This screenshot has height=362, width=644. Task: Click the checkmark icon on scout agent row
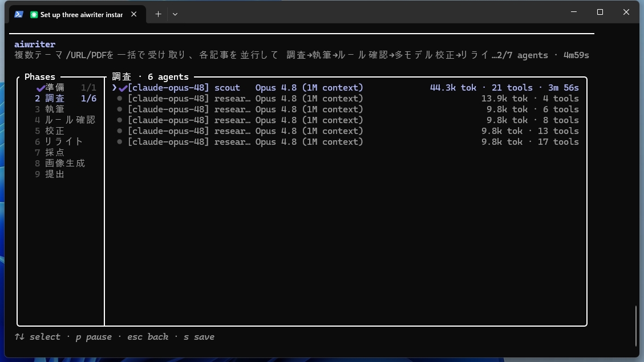tap(123, 88)
